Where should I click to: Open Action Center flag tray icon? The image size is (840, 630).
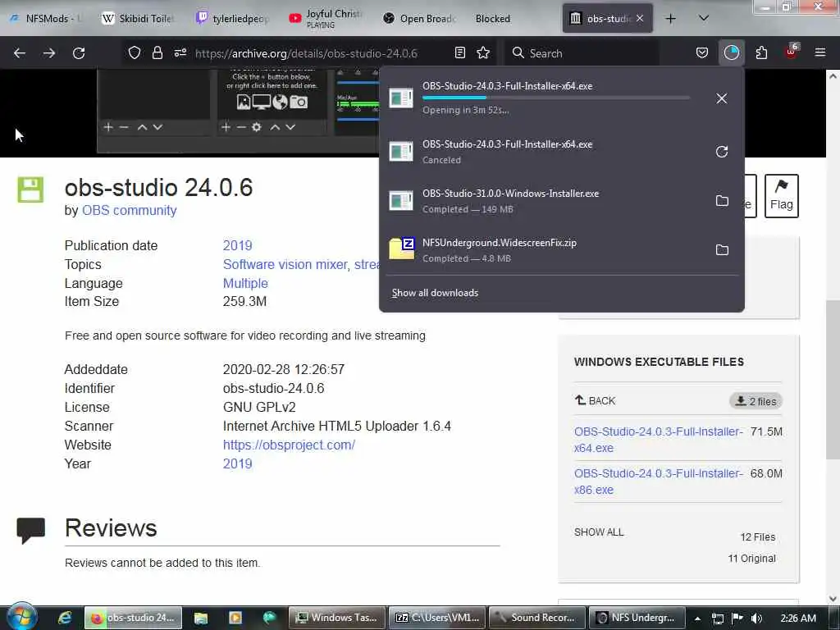[x=737, y=619]
